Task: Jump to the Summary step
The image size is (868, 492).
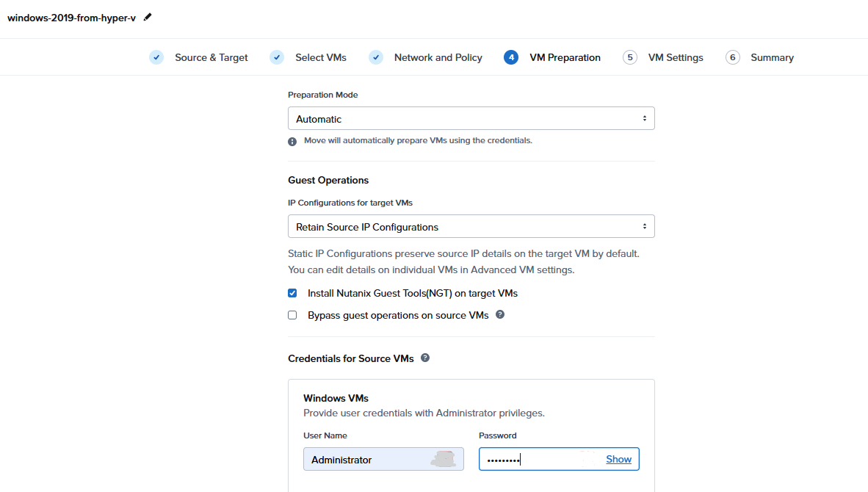Action: pos(772,57)
